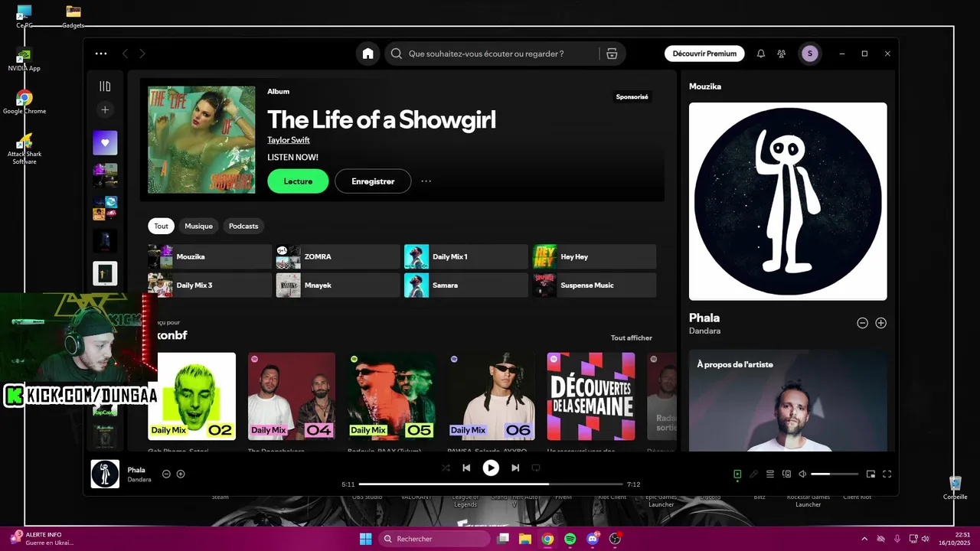The image size is (980, 551).
Task: Open the Lyrics microphone icon
Action: [x=754, y=474]
